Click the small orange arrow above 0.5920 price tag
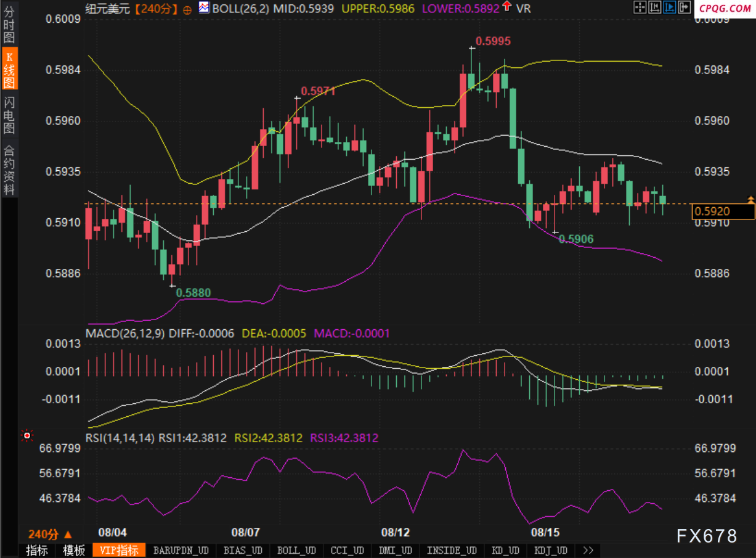 pyautogui.click(x=750, y=199)
